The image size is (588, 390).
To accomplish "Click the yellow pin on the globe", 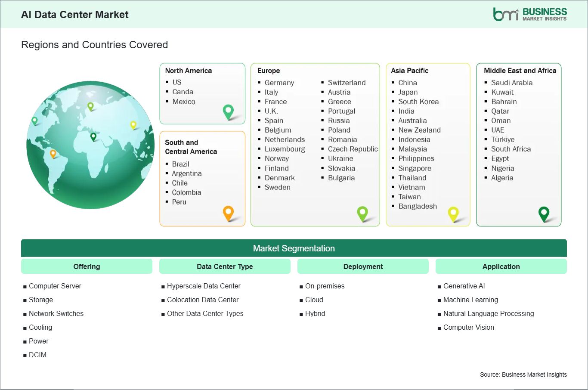I will [x=133, y=125].
